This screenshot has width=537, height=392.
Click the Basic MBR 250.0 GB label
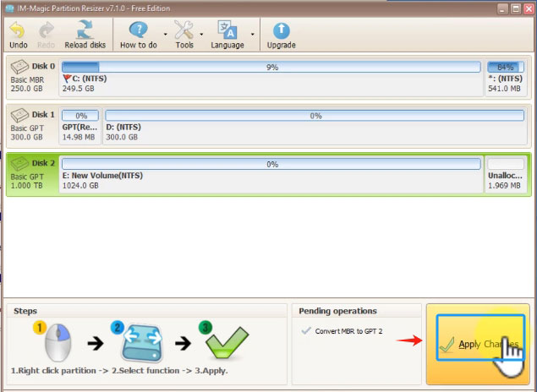point(27,84)
